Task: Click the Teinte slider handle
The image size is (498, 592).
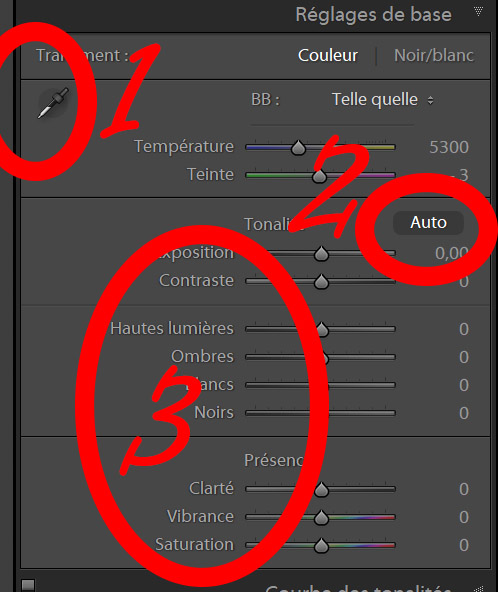Action: click(x=319, y=176)
